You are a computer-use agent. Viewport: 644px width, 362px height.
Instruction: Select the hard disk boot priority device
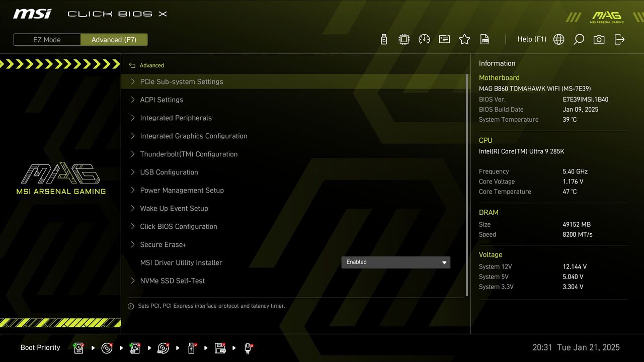tap(78, 348)
